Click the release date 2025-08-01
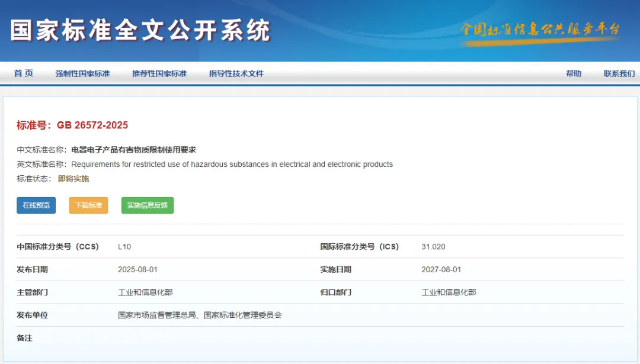The image size is (640, 364). [x=137, y=270]
